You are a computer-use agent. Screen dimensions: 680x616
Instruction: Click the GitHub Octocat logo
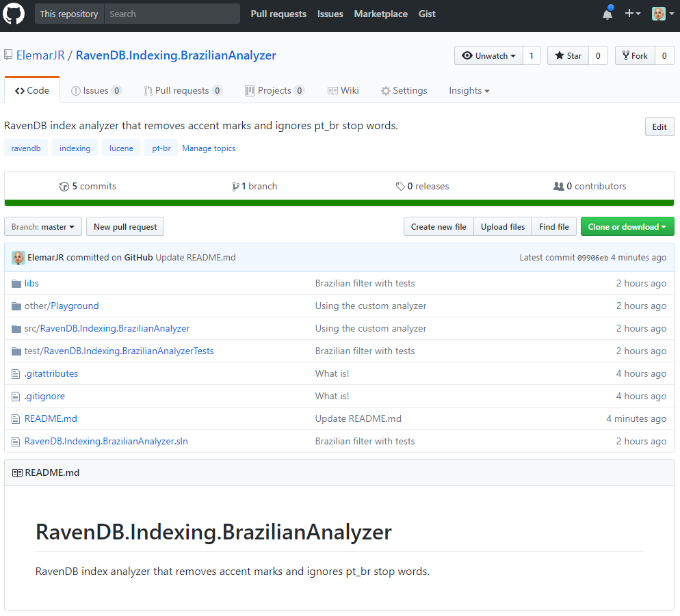click(14, 14)
